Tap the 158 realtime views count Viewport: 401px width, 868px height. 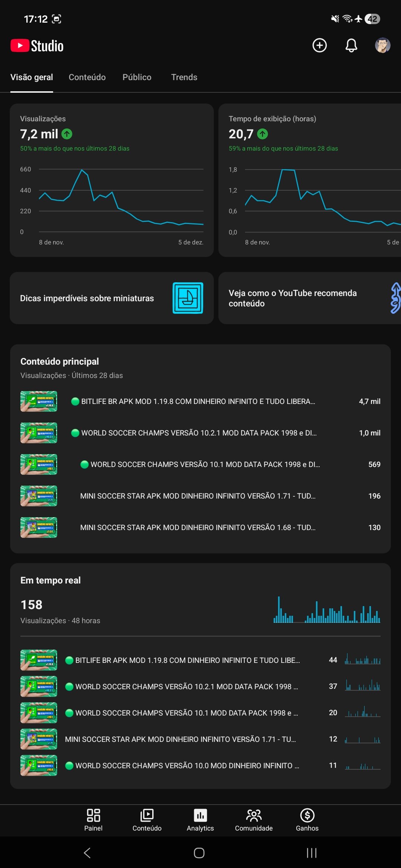click(x=32, y=605)
